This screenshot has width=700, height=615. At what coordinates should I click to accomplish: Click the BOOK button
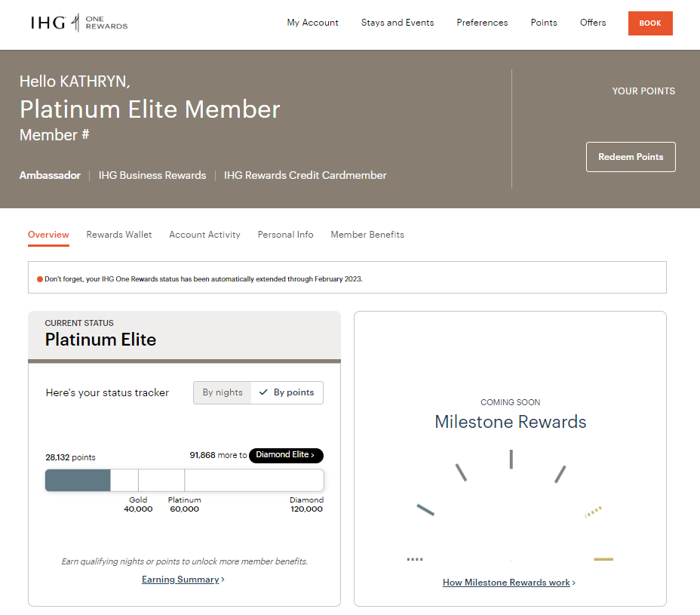[649, 23]
